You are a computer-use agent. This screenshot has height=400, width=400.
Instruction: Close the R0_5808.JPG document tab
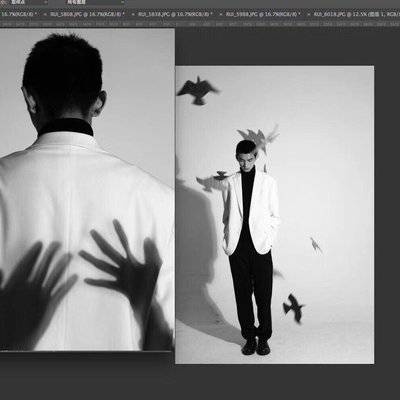pyautogui.click(x=45, y=14)
